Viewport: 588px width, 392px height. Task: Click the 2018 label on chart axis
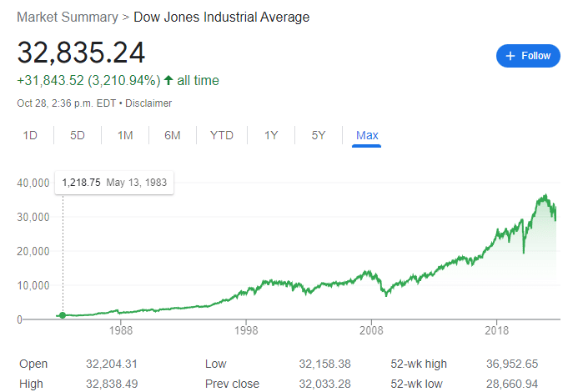point(496,330)
